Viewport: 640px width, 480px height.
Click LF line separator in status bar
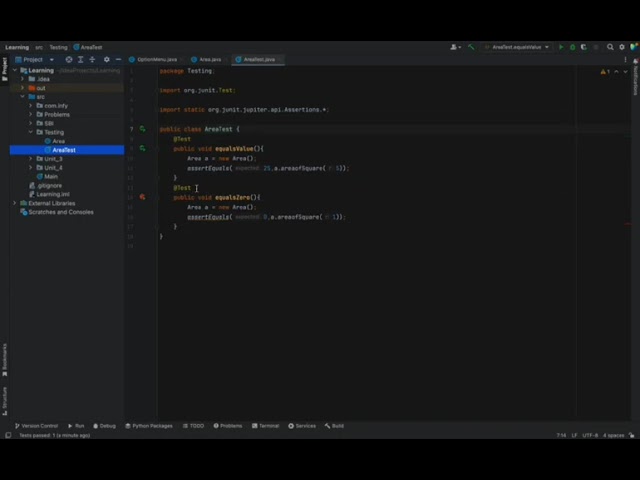click(x=574, y=436)
